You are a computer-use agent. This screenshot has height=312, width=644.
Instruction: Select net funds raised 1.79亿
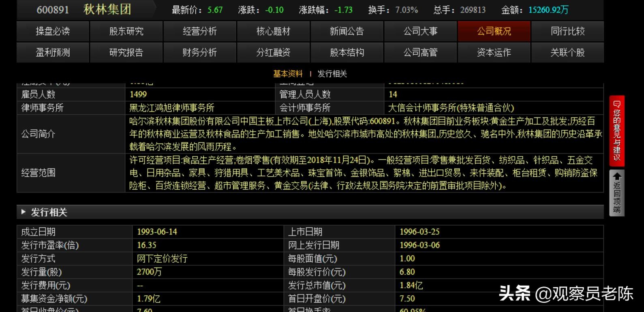(x=148, y=299)
